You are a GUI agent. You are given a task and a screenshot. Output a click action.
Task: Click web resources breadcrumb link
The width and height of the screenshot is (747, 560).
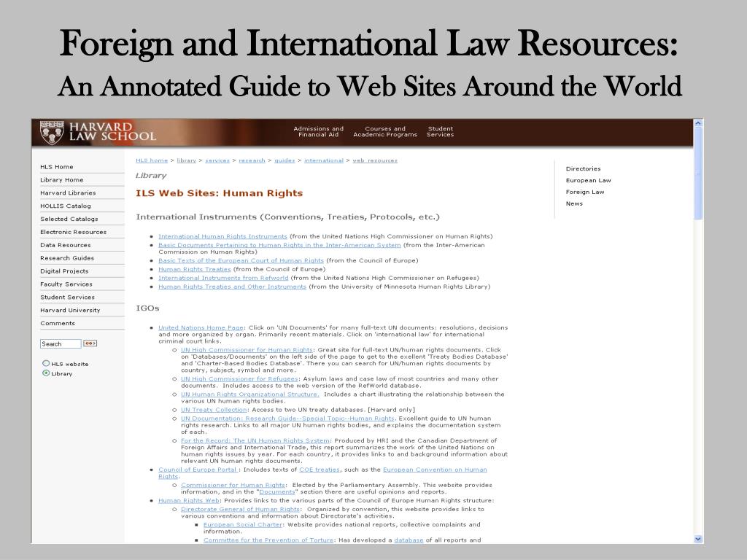[x=375, y=160]
